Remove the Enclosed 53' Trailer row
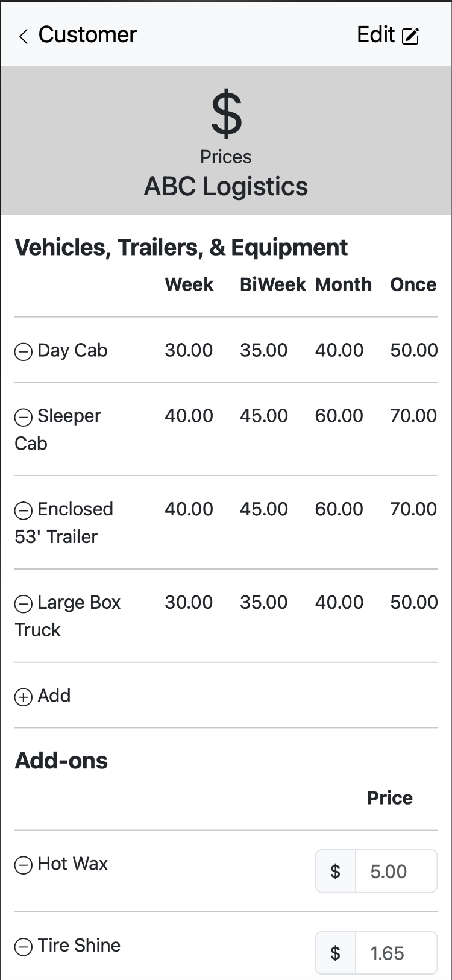This screenshot has height=980, width=452. click(x=24, y=510)
